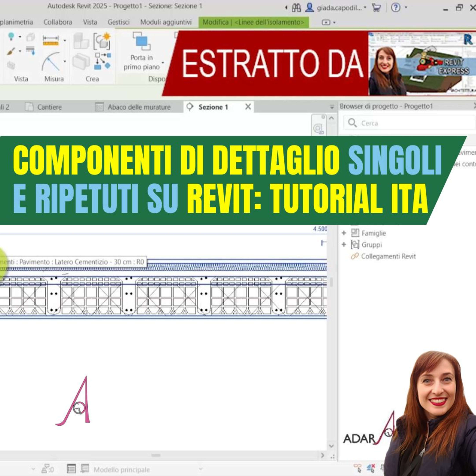Click the vertical scrollbar up arrow
The height and width of the screenshot is (476, 476).
331,118
